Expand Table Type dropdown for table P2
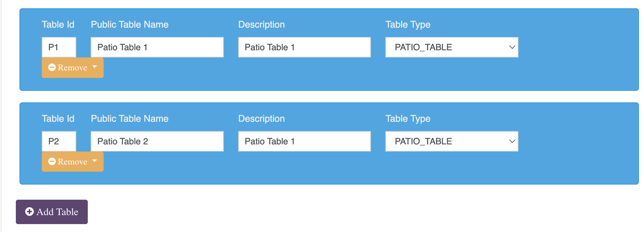The image size is (644, 232). pos(452,141)
